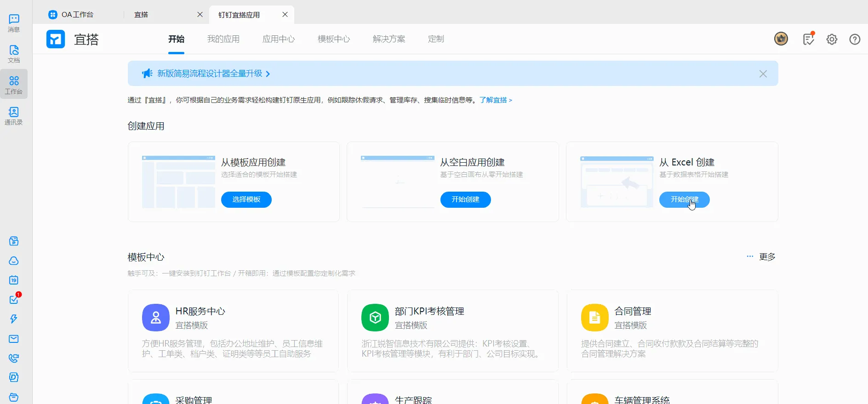Click the 从模板应用创建 heading

coord(253,162)
